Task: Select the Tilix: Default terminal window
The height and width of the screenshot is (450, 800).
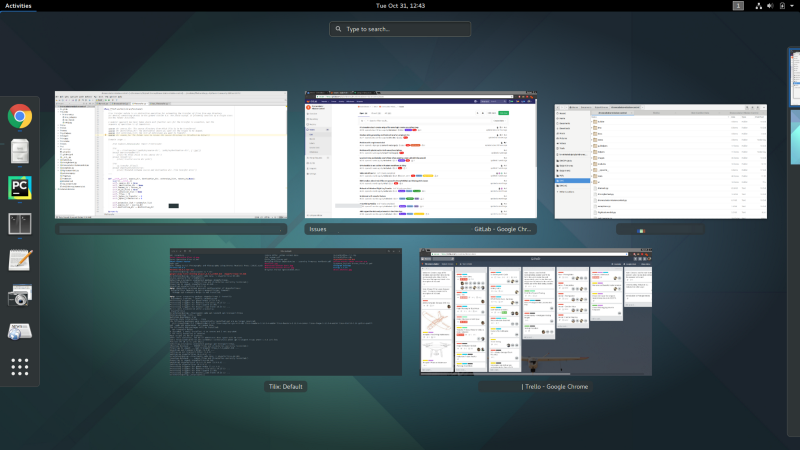Action: tap(286, 312)
